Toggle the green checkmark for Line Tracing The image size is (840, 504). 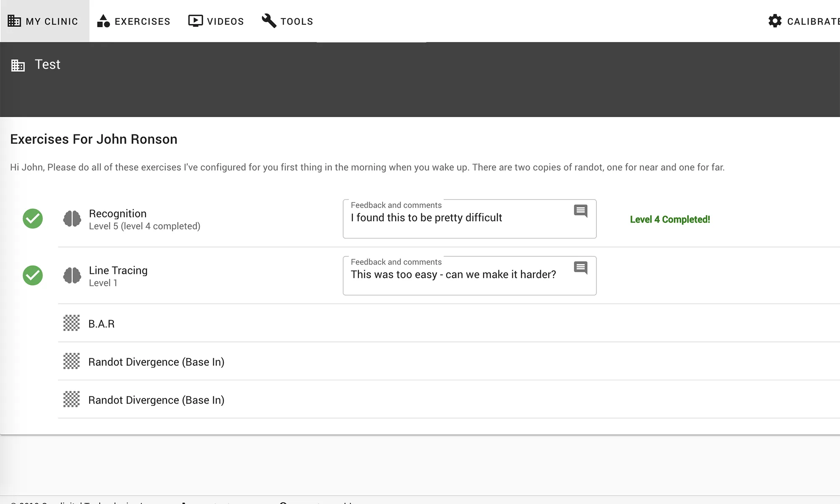(x=33, y=276)
